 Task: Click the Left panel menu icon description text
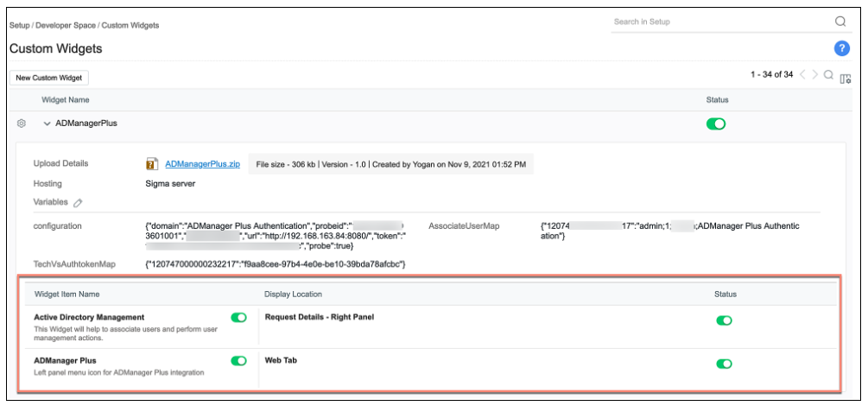119,372
